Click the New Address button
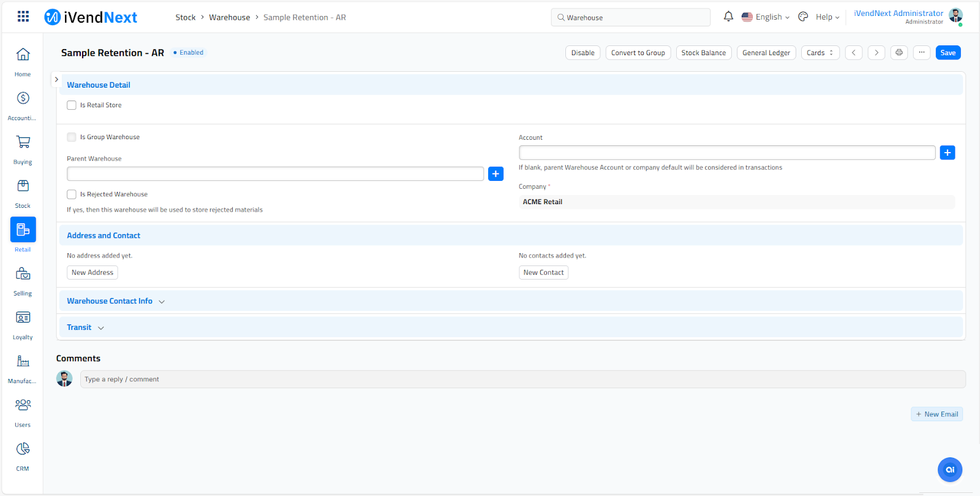The image size is (980, 496). pyautogui.click(x=92, y=272)
